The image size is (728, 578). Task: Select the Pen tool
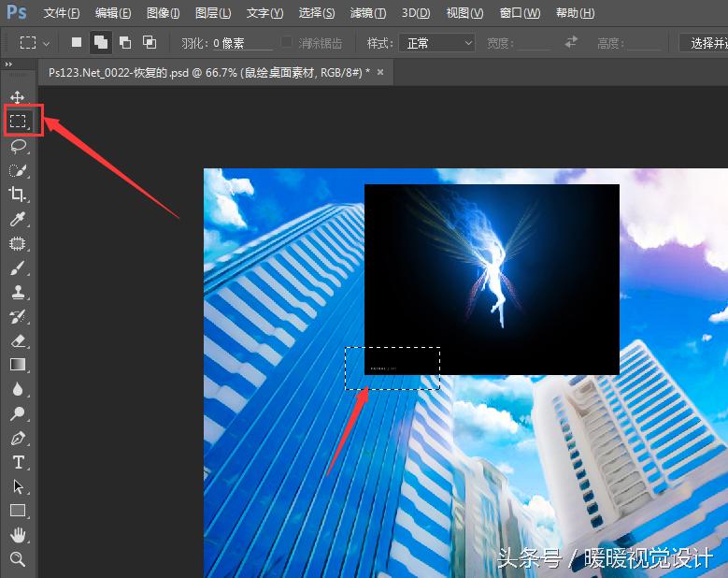pyautogui.click(x=18, y=438)
